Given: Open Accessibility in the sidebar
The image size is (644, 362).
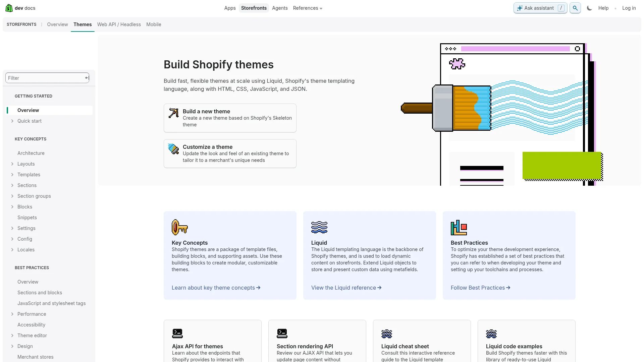Looking at the screenshot, I should pos(31,325).
